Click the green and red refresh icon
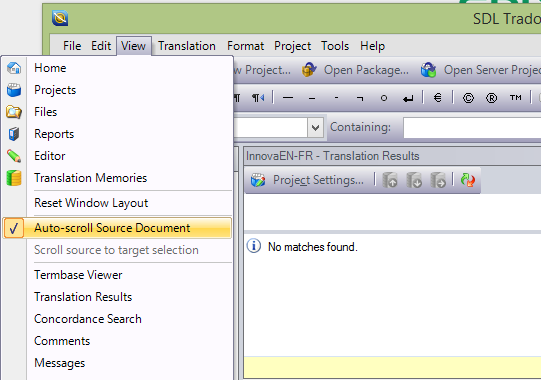Image resolution: width=541 pixels, height=380 pixels. pos(468,180)
